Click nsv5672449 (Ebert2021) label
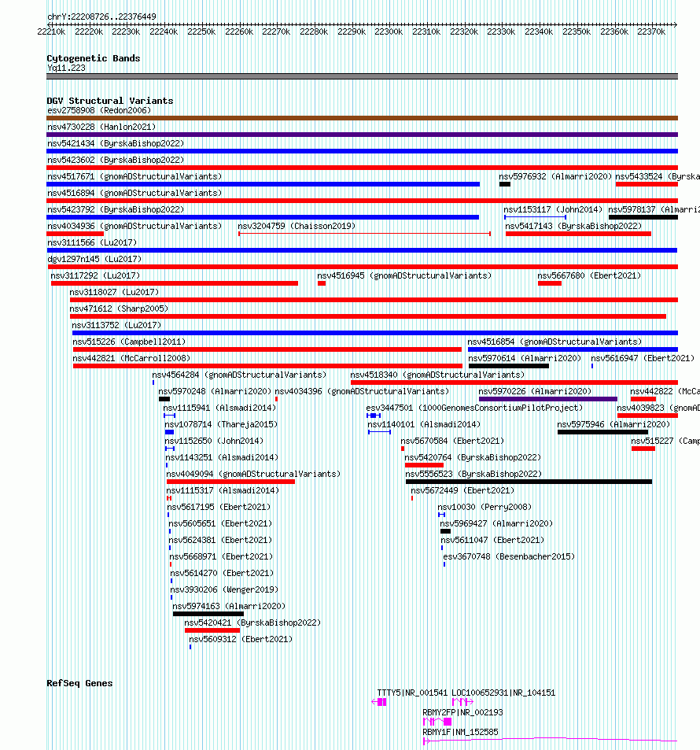The width and height of the screenshot is (700, 750). 462,490
